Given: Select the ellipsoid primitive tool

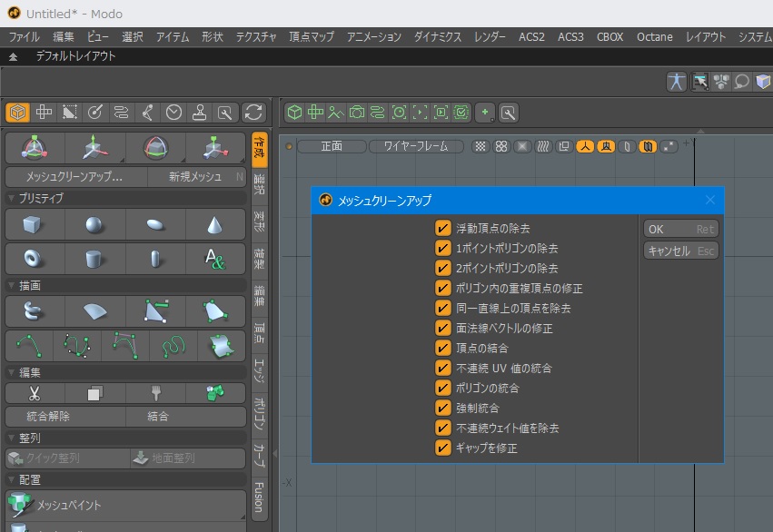Looking at the screenshot, I should click(155, 225).
